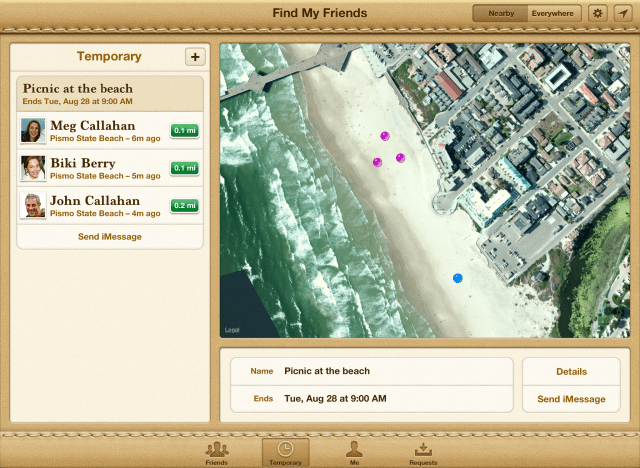Image resolution: width=640 pixels, height=468 pixels.
Task: Open the settings gear icon
Action: click(598, 13)
